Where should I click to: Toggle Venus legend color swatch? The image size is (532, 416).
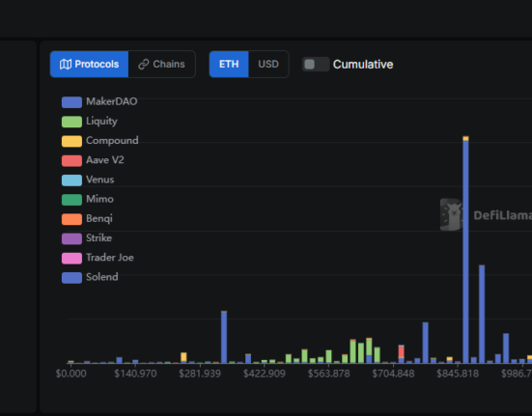(71, 180)
